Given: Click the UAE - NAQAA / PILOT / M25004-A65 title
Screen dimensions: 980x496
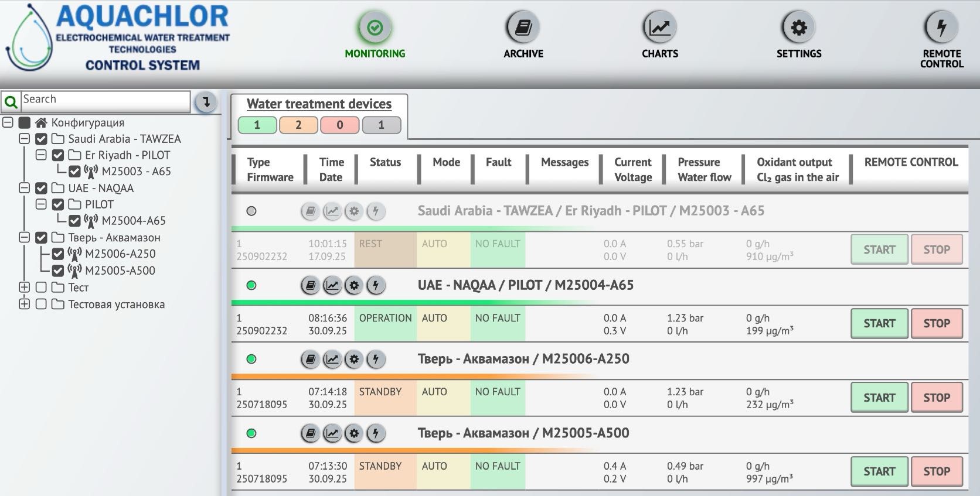Looking at the screenshot, I should [x=526, y=285].
